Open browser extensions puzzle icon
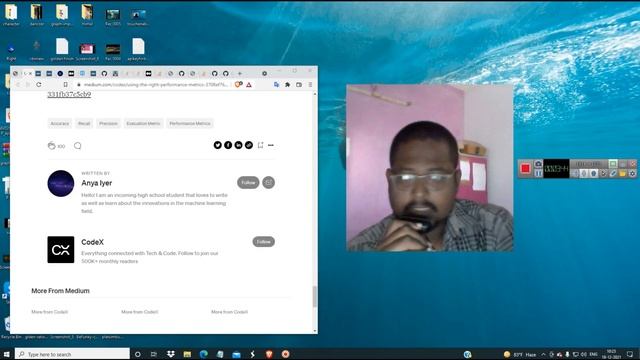 (287, 84)
